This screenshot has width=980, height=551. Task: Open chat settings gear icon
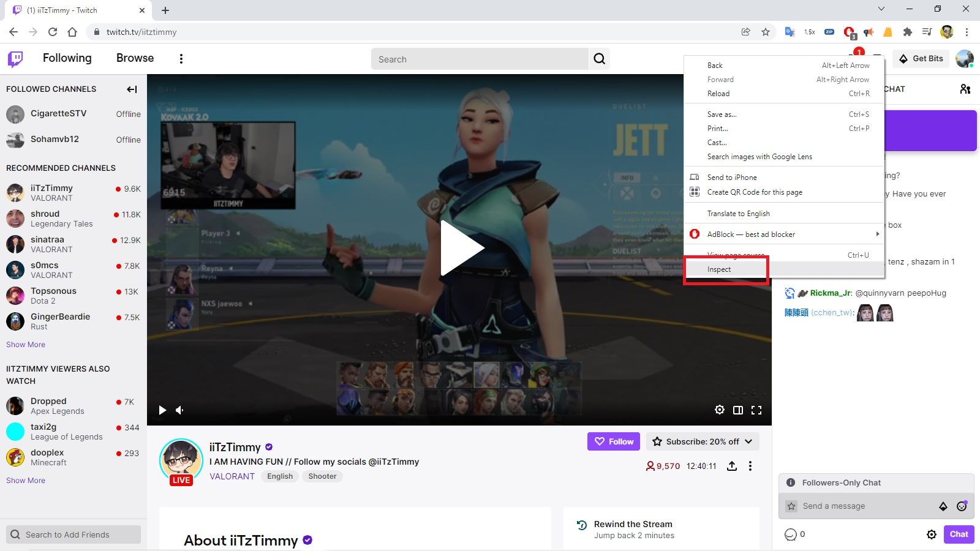click(932, 534)
